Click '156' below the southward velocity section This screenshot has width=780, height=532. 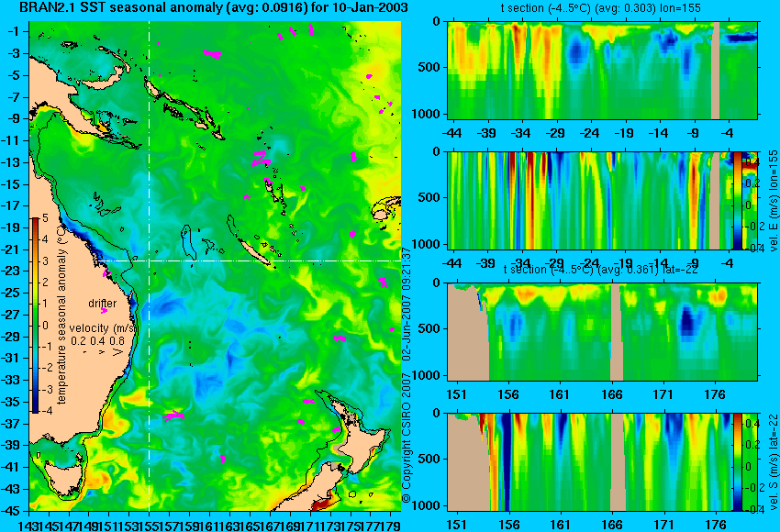click(508, 525)
